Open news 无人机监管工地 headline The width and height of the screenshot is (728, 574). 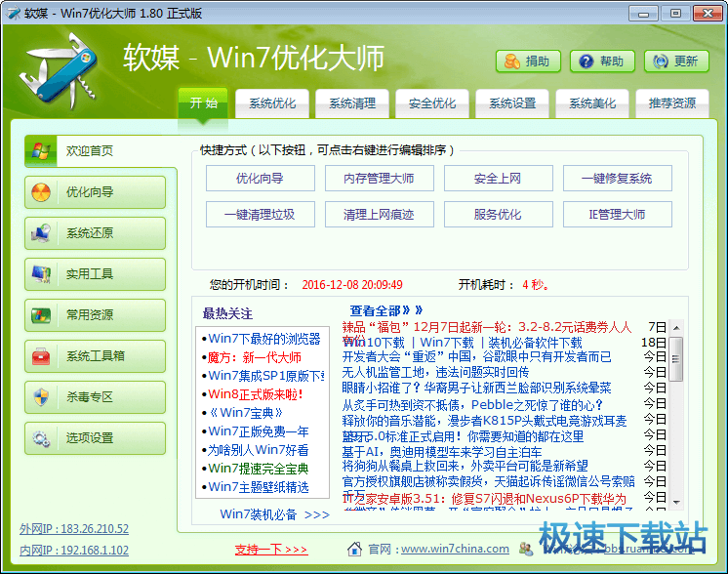tap(435, 372)
